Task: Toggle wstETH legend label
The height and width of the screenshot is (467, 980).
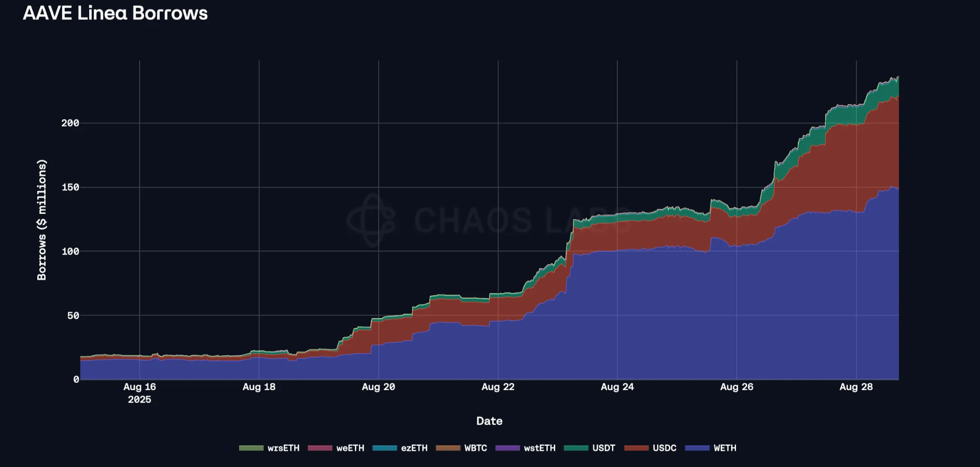Action: 539,448
